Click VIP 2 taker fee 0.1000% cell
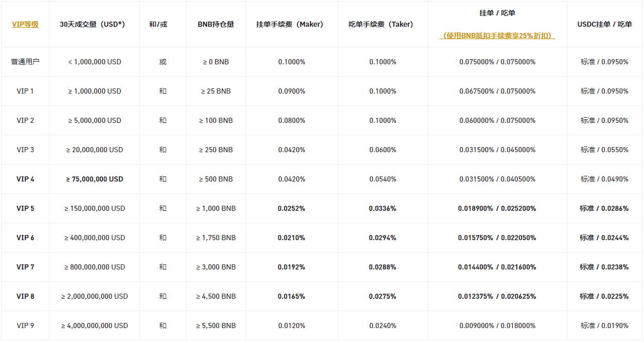644x343 pixels. pos(383,120)
